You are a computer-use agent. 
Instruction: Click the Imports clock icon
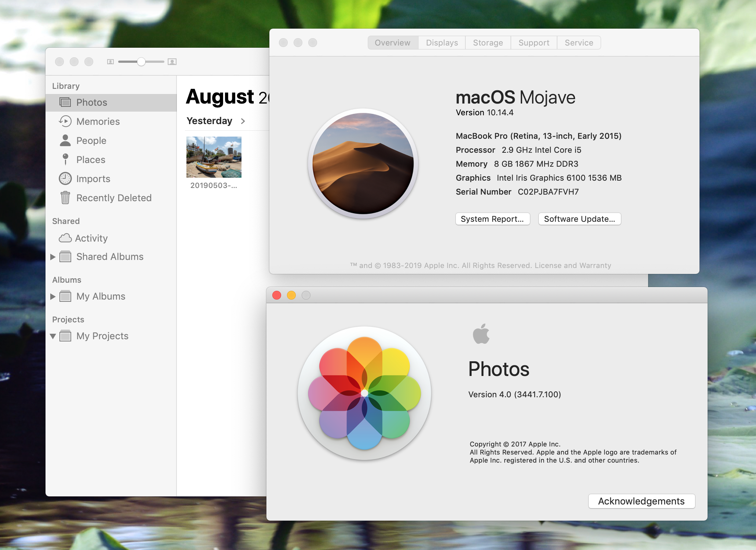tap(65, 178)
